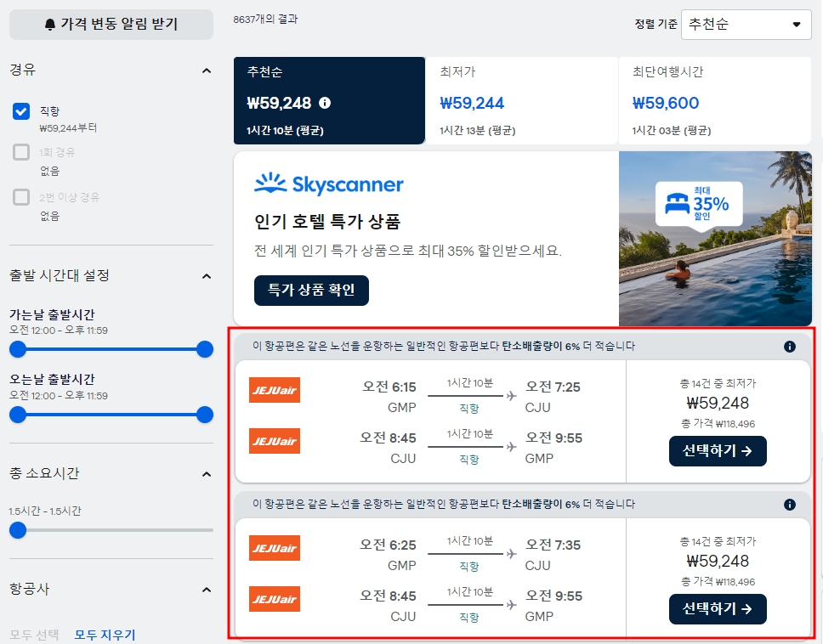
Task: Switch to the 최저가 tab
Action: pyautogui.click(x=521, y=101)
